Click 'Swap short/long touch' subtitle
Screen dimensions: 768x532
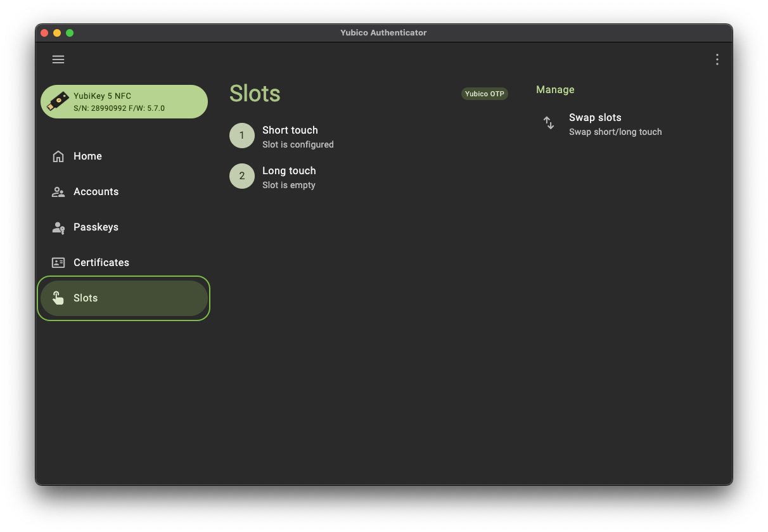click(615, 132)
